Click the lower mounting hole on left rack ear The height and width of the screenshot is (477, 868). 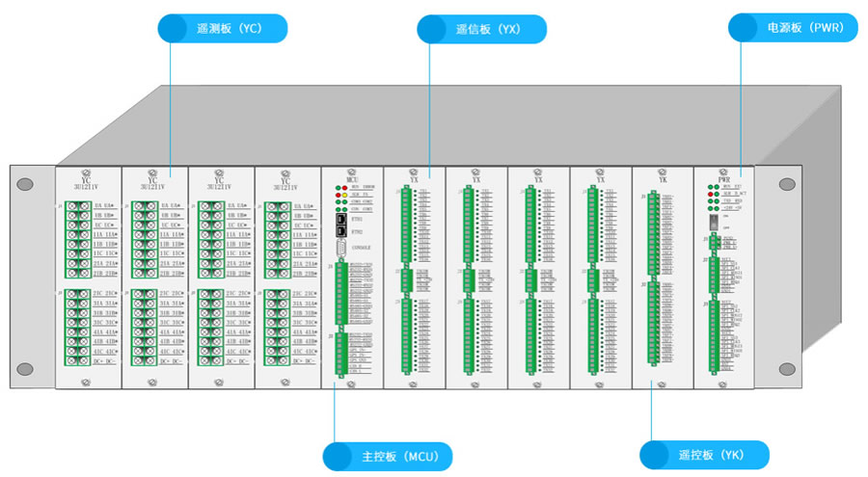tap(25, 368)
